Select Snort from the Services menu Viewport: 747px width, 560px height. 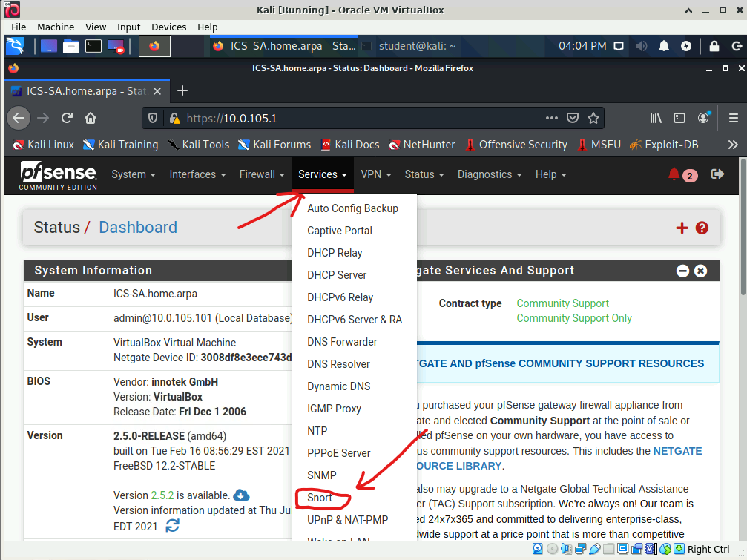pos(320,498)
